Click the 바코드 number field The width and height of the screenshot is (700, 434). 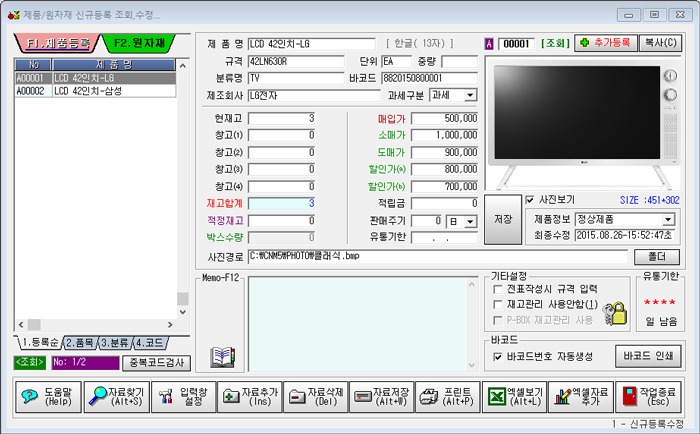429,79
